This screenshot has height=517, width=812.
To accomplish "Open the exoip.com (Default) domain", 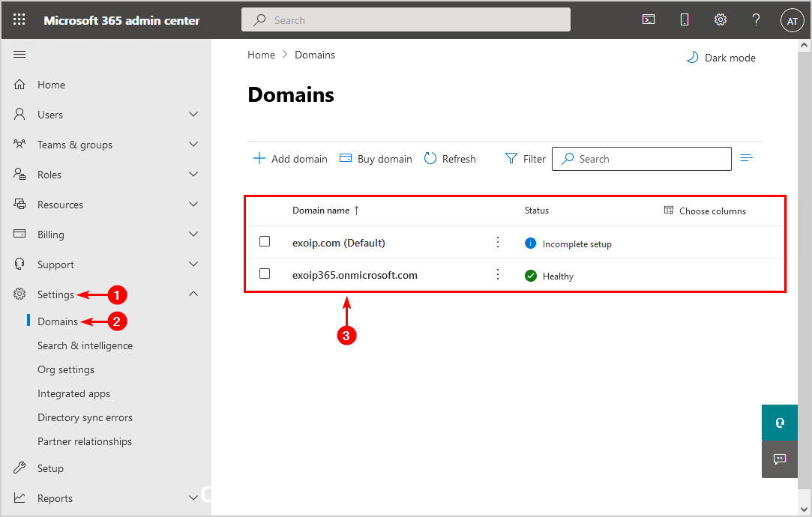I will click(x=339, y=243).
